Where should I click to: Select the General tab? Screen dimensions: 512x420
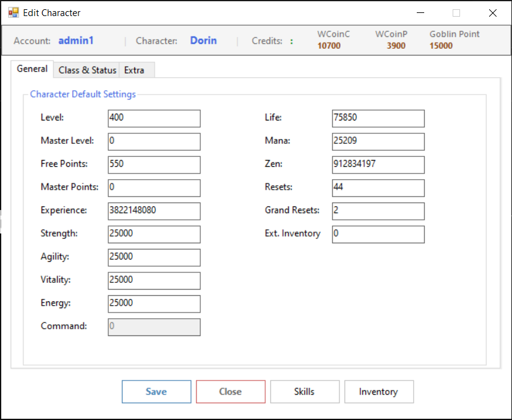32,69
